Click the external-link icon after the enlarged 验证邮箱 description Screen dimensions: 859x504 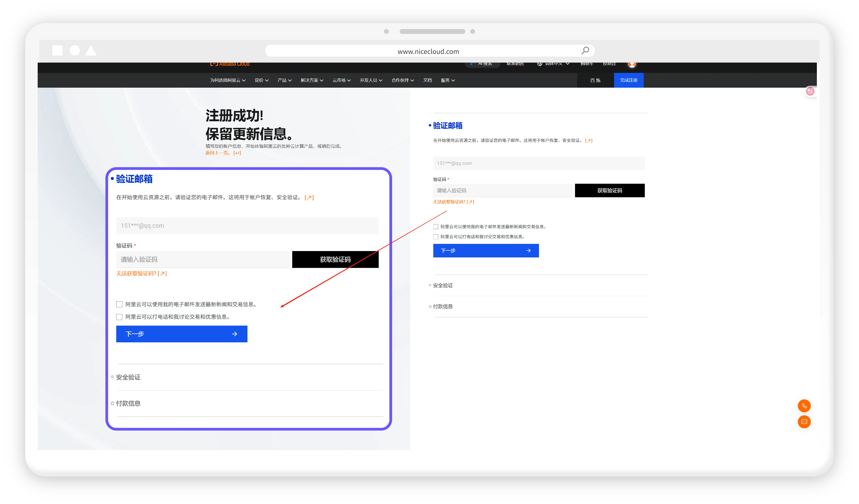click(x=309, y=198)
